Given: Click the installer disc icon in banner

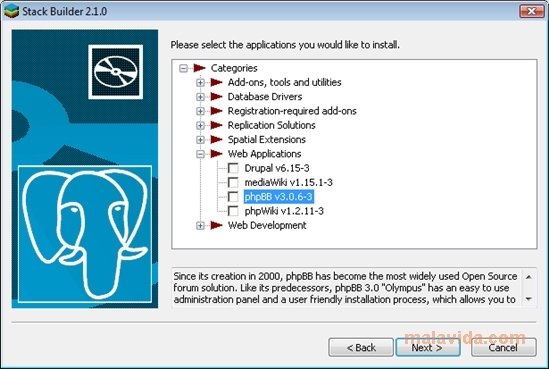Looking at the screenshot, I should click(116, 72).
